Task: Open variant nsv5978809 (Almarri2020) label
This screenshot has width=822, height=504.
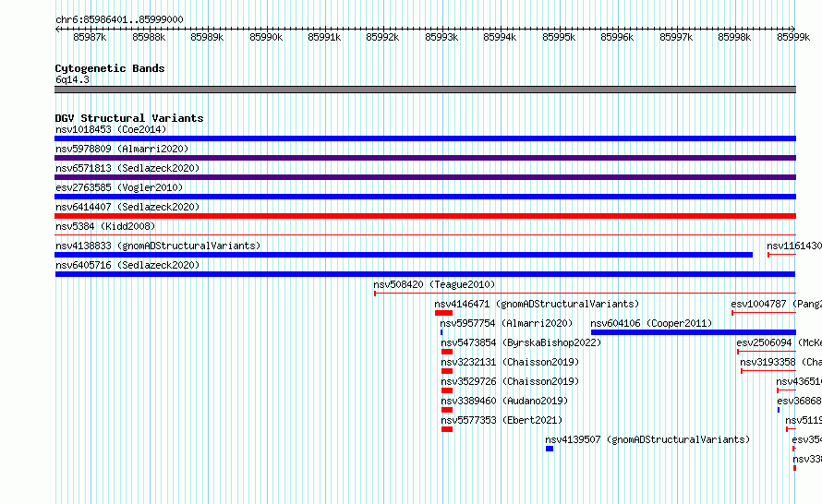Action: 122,149
